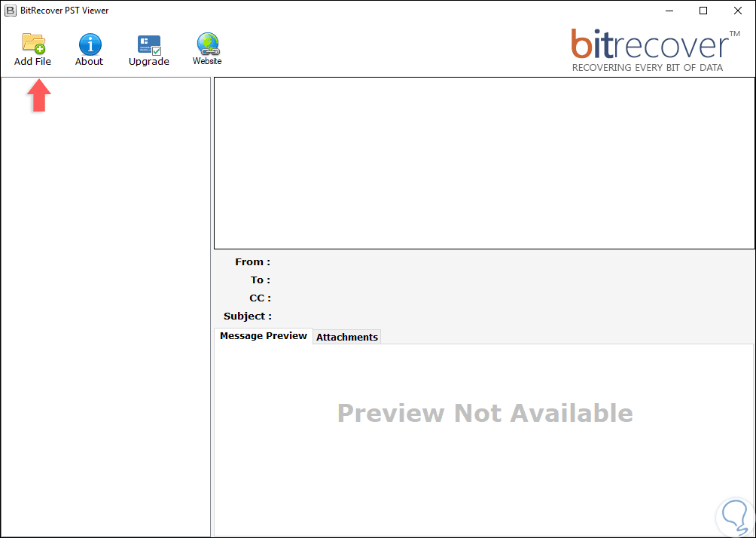
Task: Click the "Preview Not Available" text
Action: tap(485, 413)
